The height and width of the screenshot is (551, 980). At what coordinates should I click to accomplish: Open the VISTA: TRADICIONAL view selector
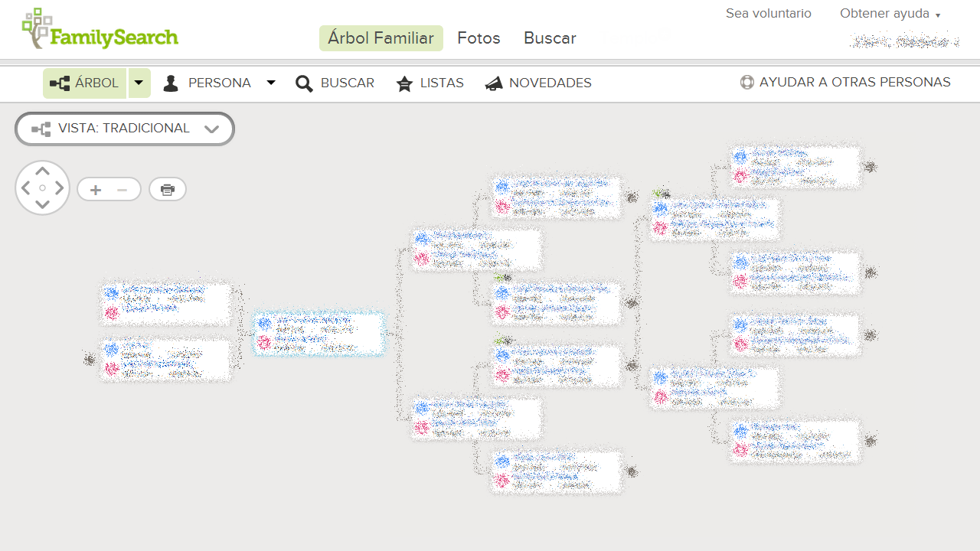[124, 129]
